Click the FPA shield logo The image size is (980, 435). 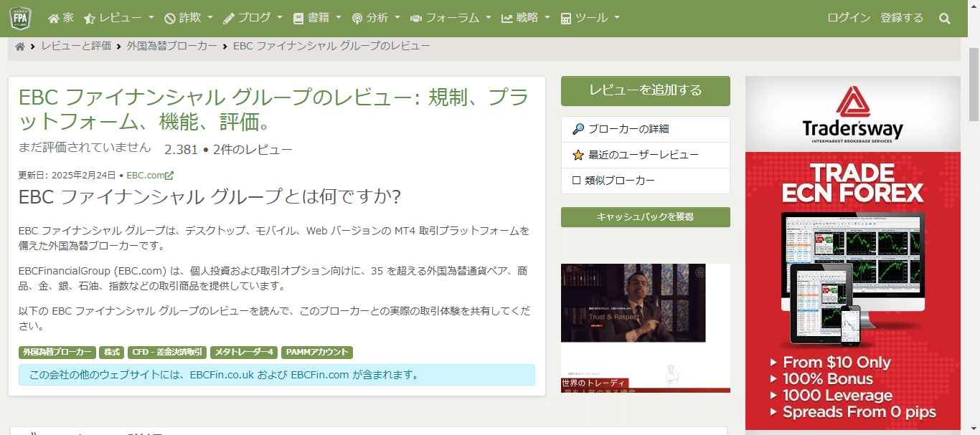[x=20, y=18]
